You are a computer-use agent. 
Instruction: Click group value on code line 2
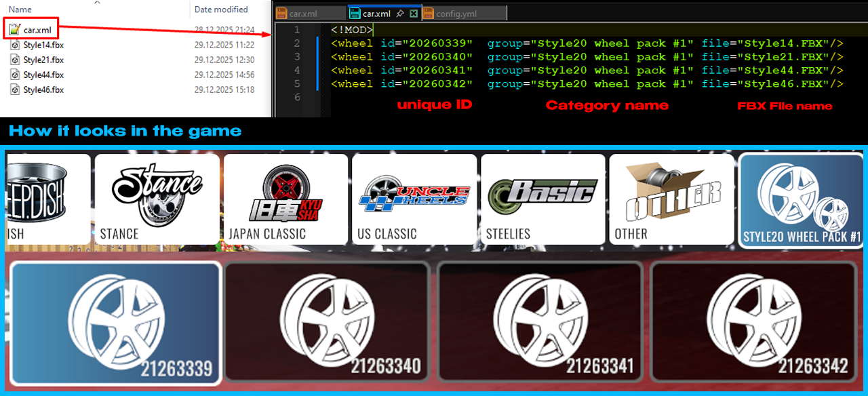(612, 43)
